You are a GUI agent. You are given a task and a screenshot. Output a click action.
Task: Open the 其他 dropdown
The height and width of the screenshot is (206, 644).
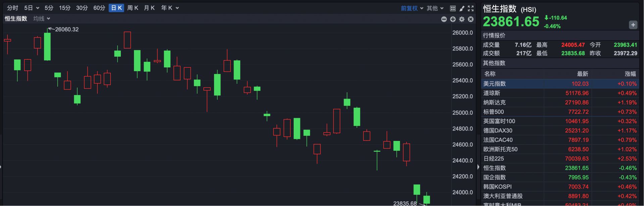pyautogui.click(x=435, y=8)
